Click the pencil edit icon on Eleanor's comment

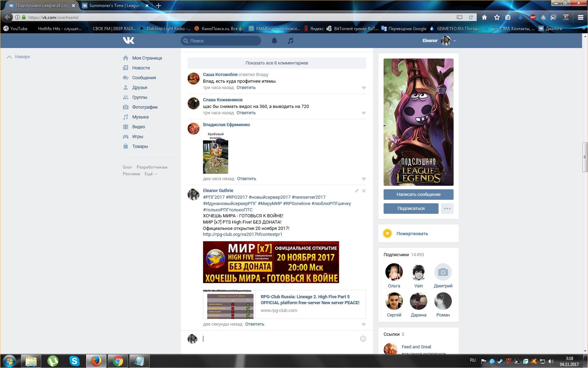pos(356,191)
